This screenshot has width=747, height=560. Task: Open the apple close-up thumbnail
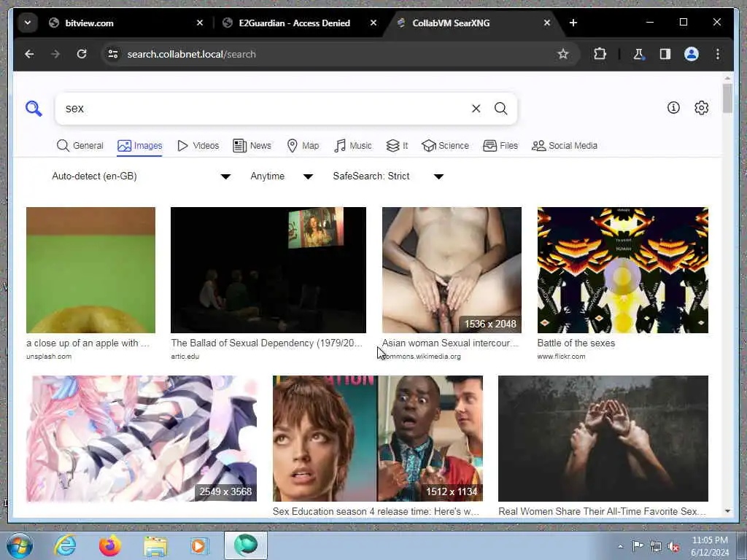(x=90, y=270)
